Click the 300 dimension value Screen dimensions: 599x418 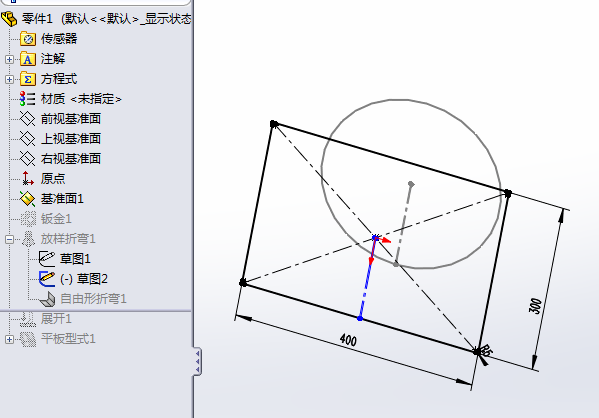point(536,306)
